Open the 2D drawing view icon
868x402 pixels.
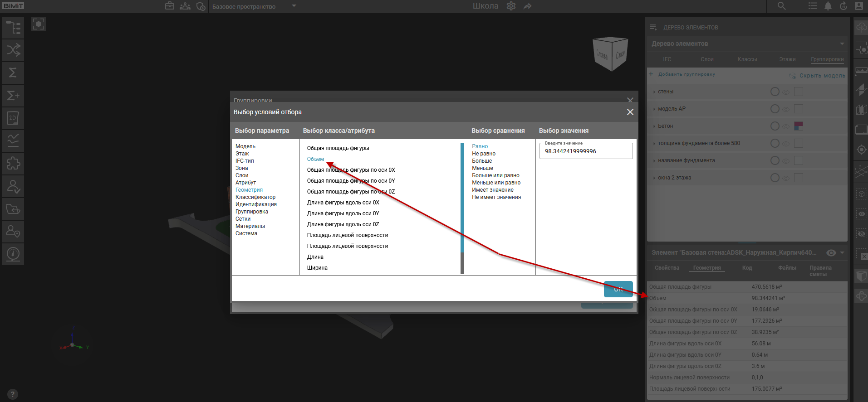tap(13, 118)
